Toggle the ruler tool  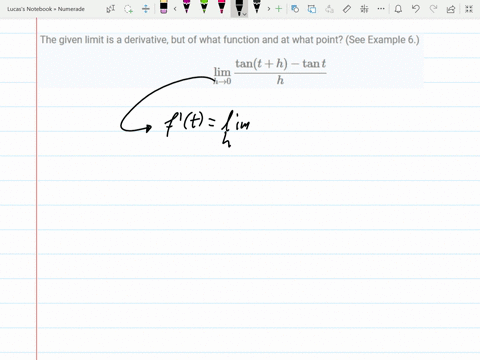click(347, 9)
